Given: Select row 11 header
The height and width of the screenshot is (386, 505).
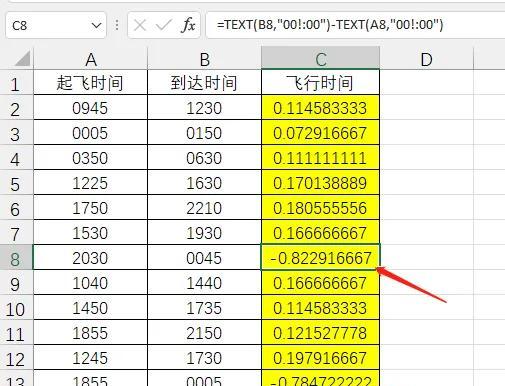Looking at the screenshot, I should [16, 333].
